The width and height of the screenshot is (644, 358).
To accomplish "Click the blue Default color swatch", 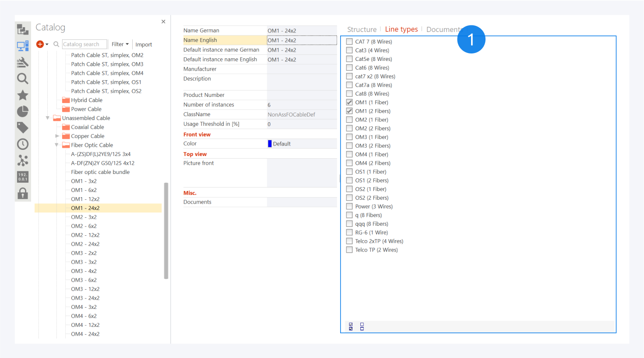I will [x=270, y=144].
